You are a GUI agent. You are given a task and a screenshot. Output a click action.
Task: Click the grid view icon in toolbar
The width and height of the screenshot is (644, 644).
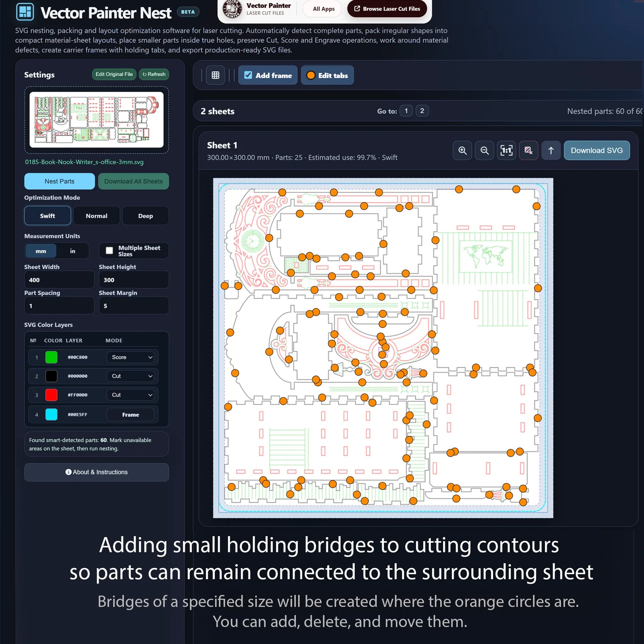215,75
